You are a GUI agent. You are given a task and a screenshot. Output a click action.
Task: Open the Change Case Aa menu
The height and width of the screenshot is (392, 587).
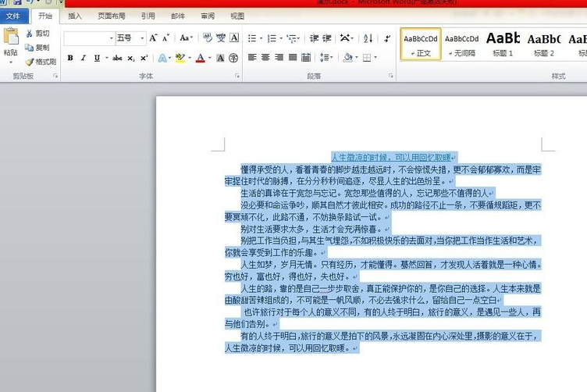[x=186, y=37]
